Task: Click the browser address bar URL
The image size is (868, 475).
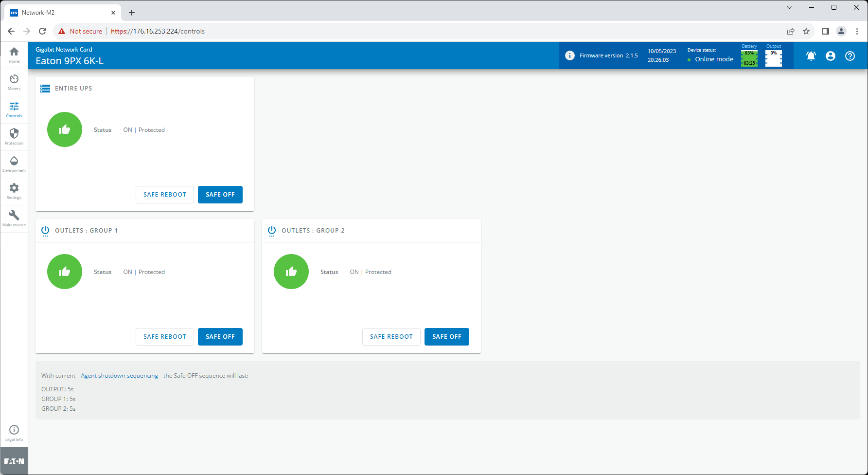Action: (158, 31)
